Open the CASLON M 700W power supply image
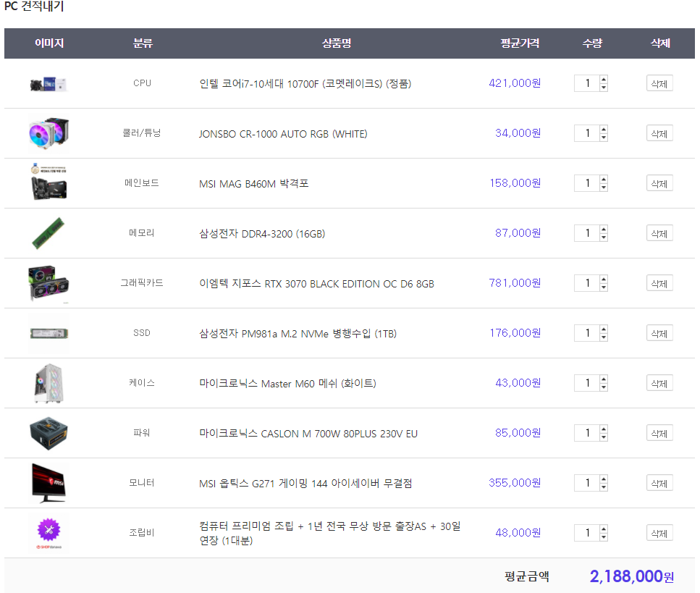The height and width of the screenshot is (593, 700). [49, 433]
